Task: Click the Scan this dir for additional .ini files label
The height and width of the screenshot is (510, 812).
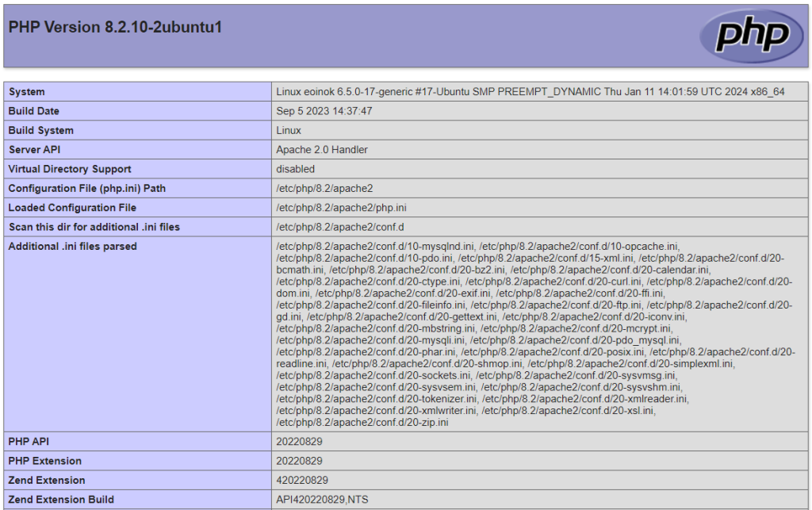Action: [x=94, y=227]
